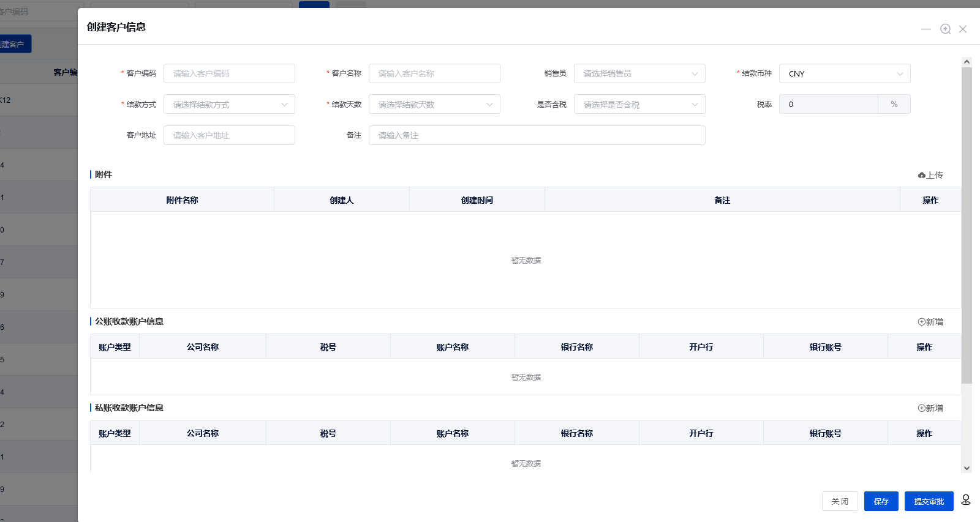Add a new private account row

coord(930,408)
